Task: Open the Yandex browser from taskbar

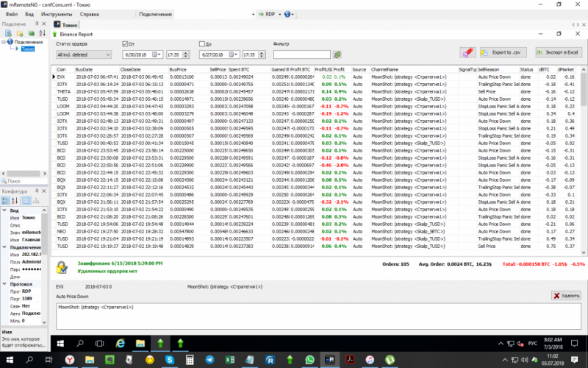Action: (x=70, y=361)
